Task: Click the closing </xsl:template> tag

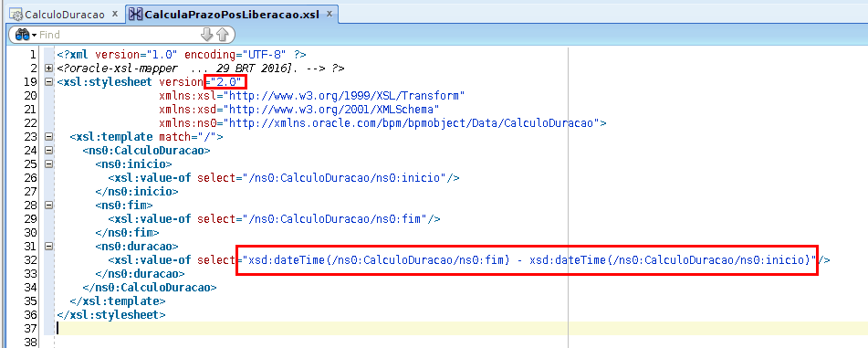Action: tap(118, 301)
